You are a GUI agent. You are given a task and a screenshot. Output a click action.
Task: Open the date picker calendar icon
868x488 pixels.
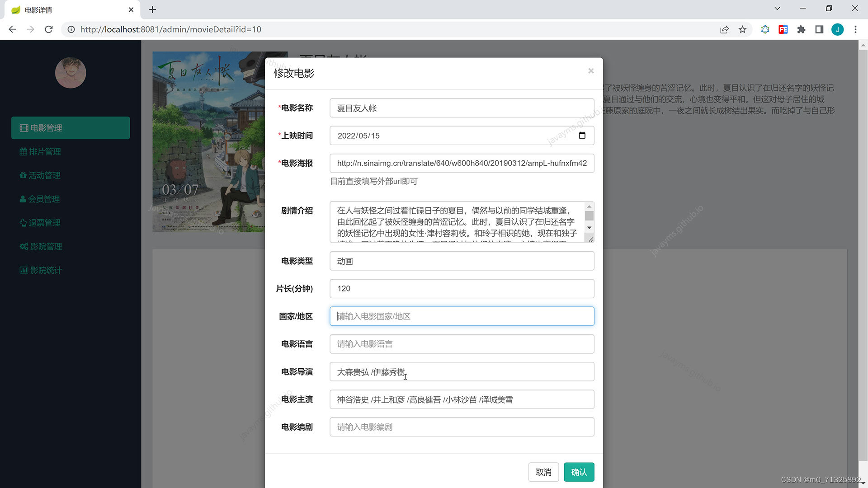(x=582, y=136)
